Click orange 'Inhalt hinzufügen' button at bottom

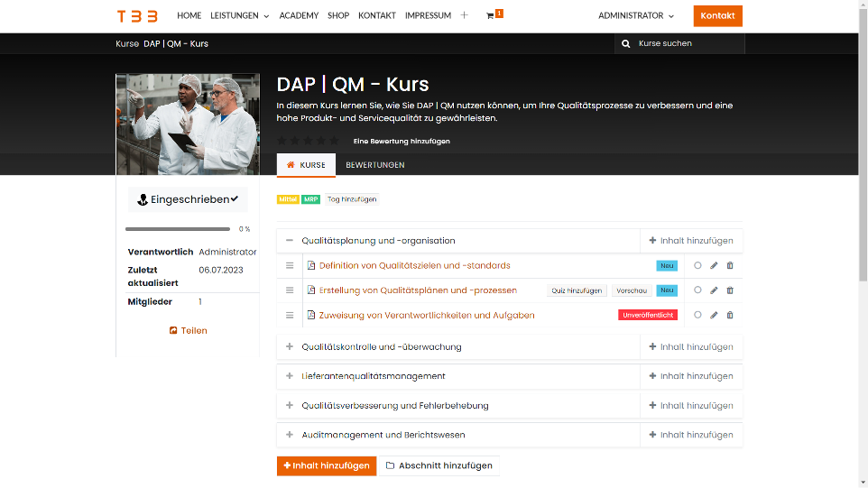327,465
